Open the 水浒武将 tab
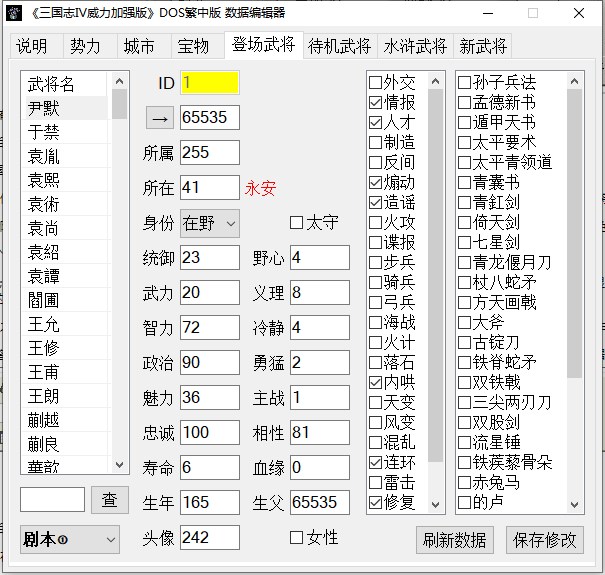This screenshot has height=575, width=605. pos(414,46)
